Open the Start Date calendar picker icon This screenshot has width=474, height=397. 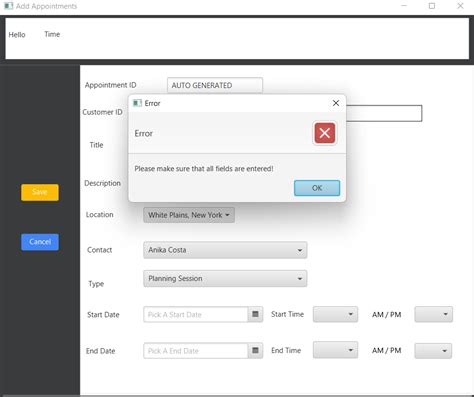[255, 314]
